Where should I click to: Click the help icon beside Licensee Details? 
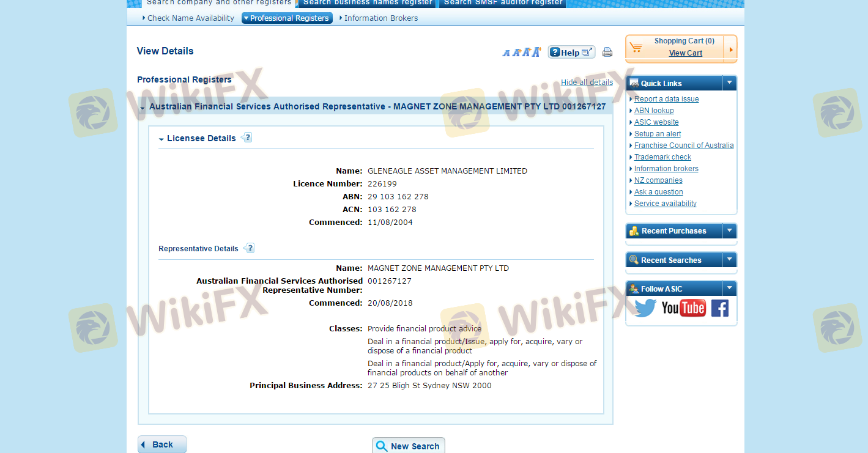point(247,138)
